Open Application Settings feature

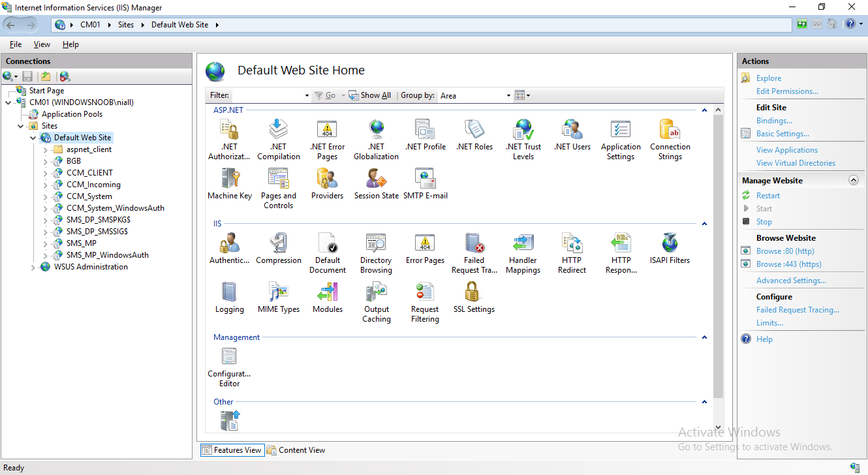621,140
